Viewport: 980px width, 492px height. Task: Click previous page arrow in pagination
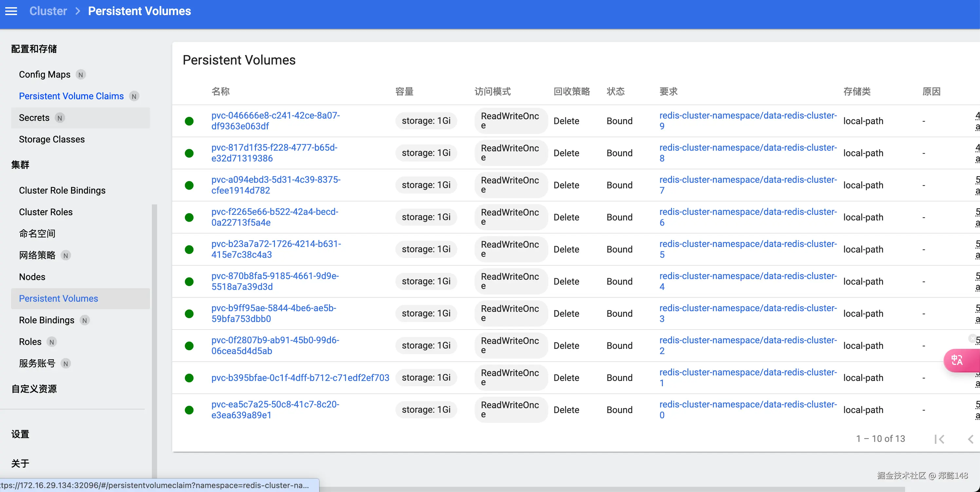pos(971,439)
